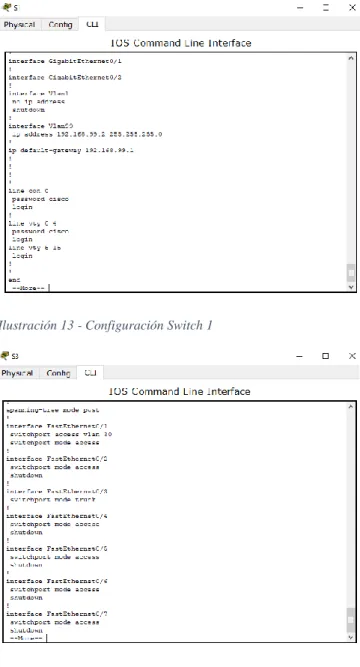This screenshot has width=360, height=667.
Task: Close the upper switch window
Action: coord(352,8)
